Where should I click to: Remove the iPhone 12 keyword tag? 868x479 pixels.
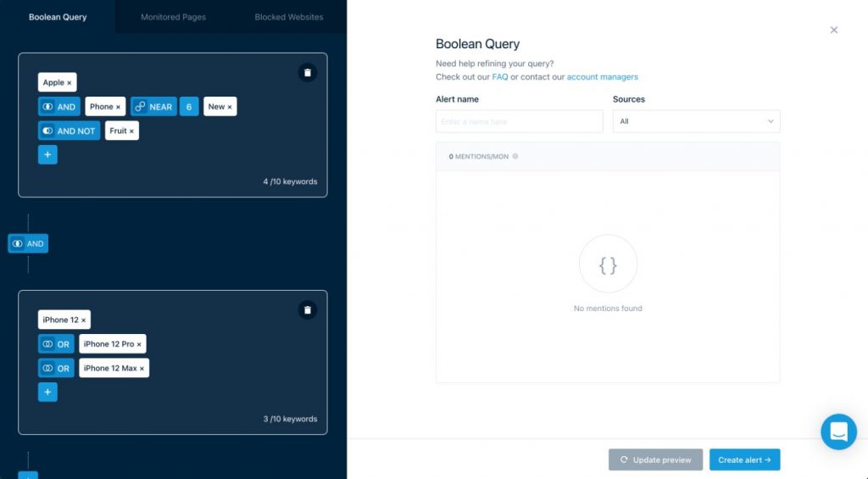coord(84,320)
